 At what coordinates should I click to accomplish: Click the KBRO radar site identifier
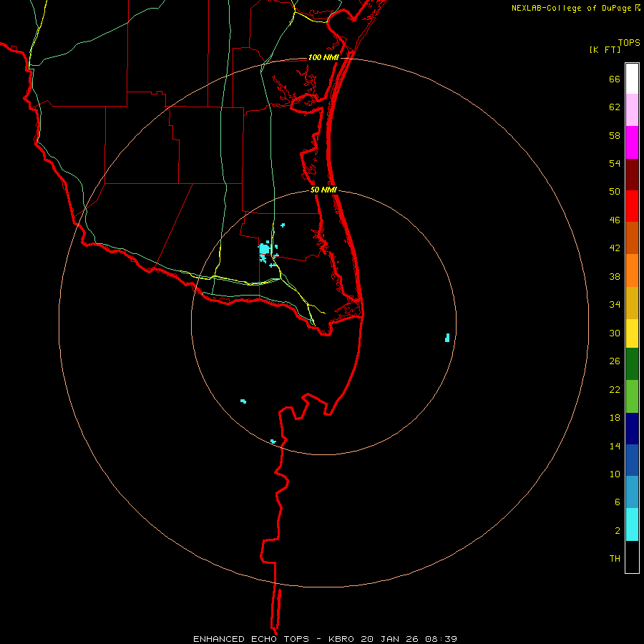point(342,639)
